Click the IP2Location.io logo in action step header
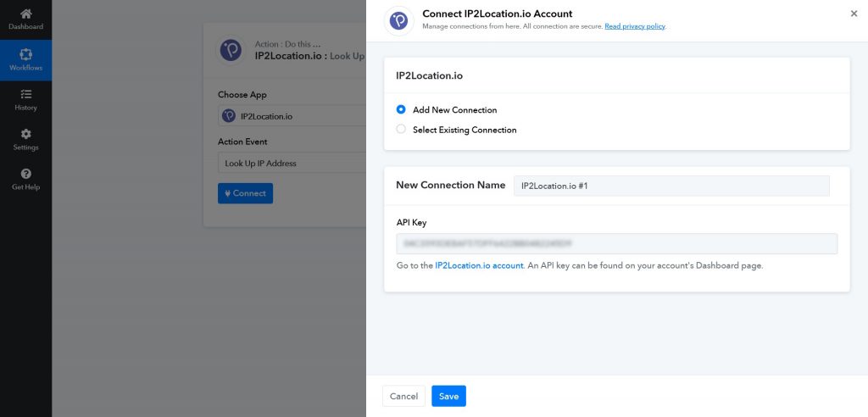 coord(231,50)
